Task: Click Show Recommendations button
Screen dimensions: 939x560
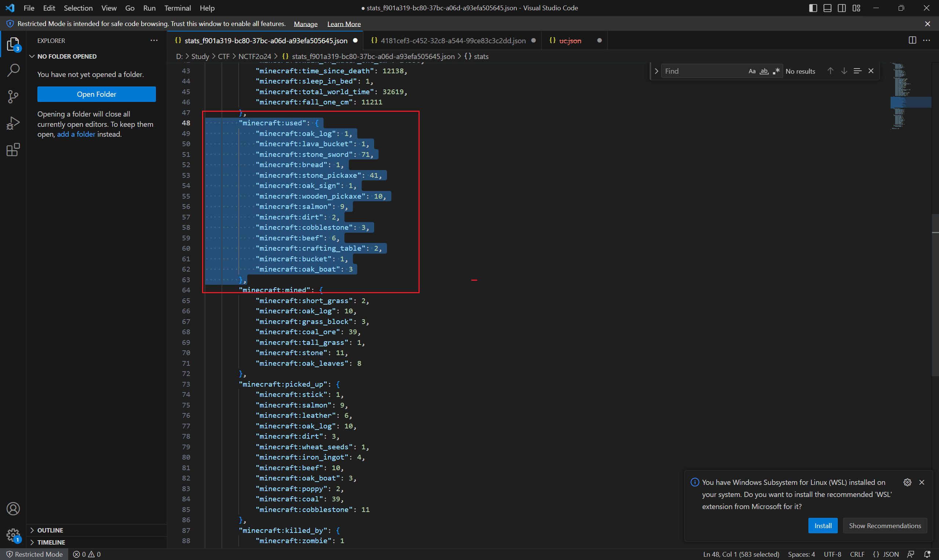Action: (885, 526)
